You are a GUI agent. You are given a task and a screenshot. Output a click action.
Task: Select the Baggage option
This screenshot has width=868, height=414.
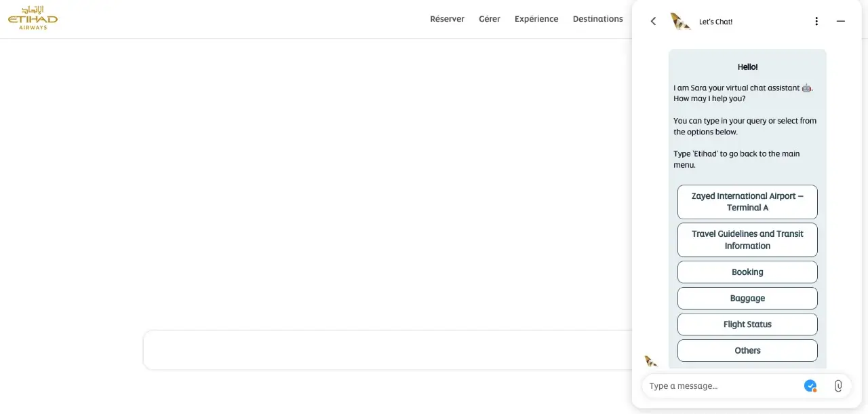(747, 298)
